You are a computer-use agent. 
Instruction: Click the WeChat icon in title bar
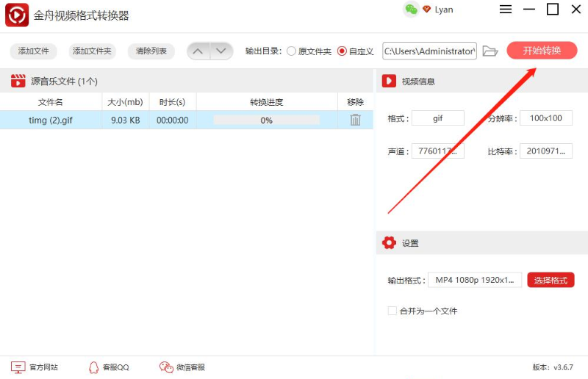(411, 10)
